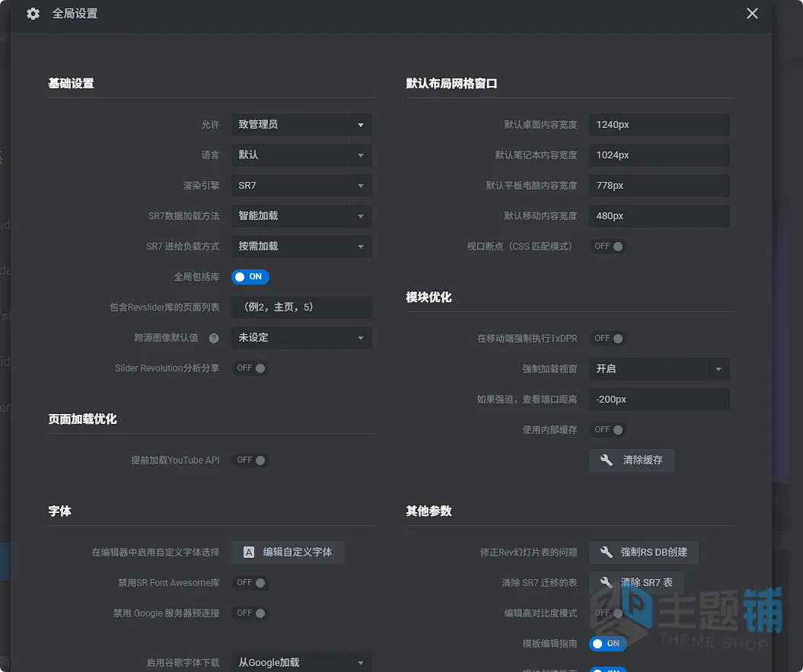Open the 允许 dropdown showing 致管理员
Viewport: 803px width, 672px height.
(301, 125)
